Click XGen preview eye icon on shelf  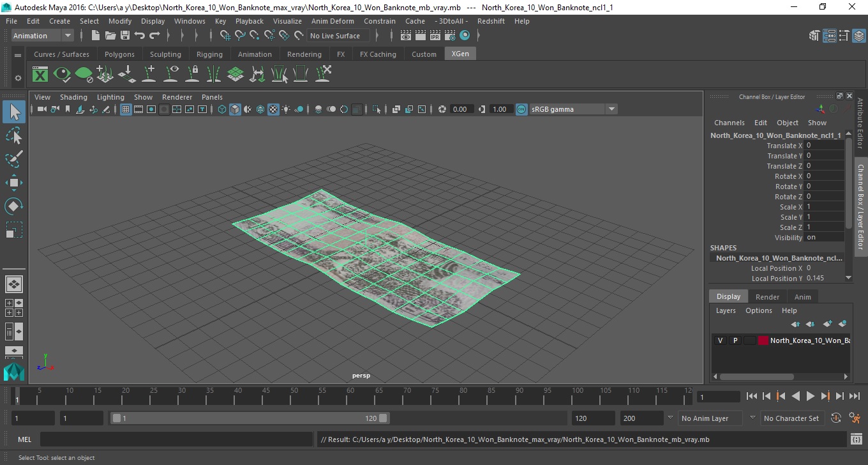click(62, 74)
